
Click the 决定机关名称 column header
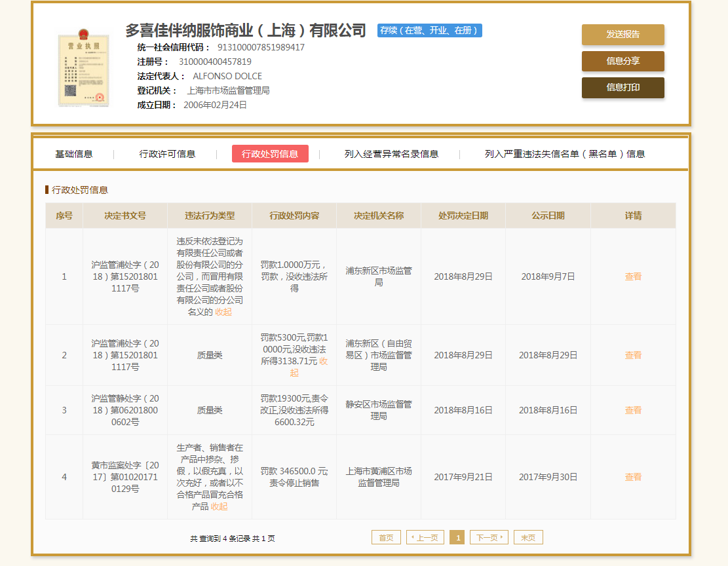point(379,216)
